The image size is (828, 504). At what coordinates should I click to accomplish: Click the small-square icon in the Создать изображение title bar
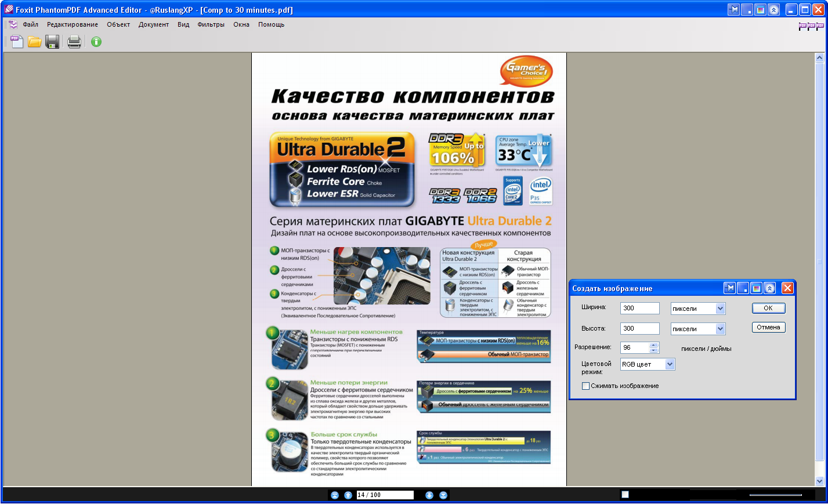tap(743, 288)
